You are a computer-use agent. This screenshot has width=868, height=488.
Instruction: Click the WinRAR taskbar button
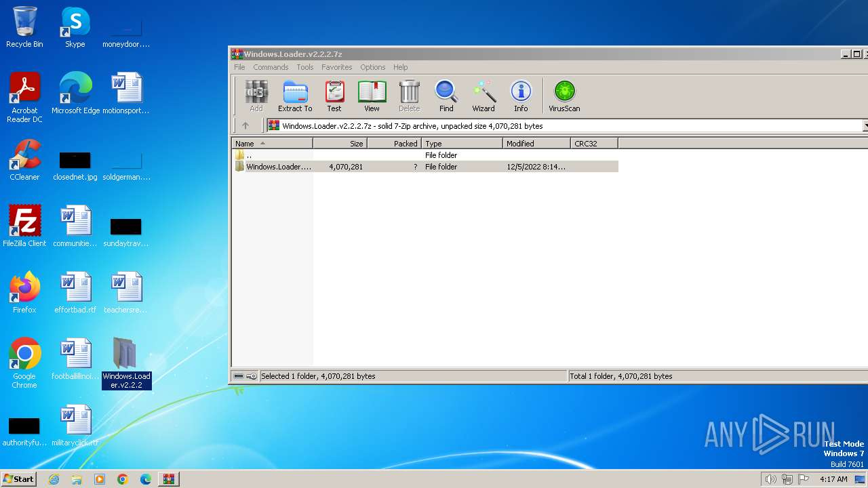click(169, 479)
